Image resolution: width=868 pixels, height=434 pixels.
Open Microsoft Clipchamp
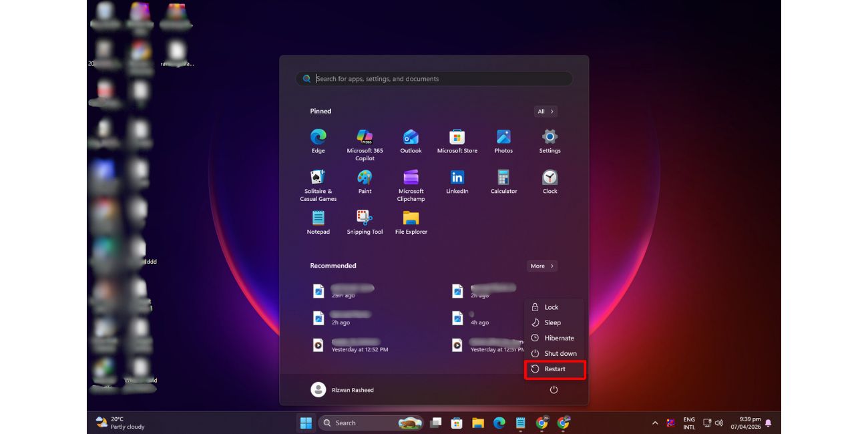410,180
